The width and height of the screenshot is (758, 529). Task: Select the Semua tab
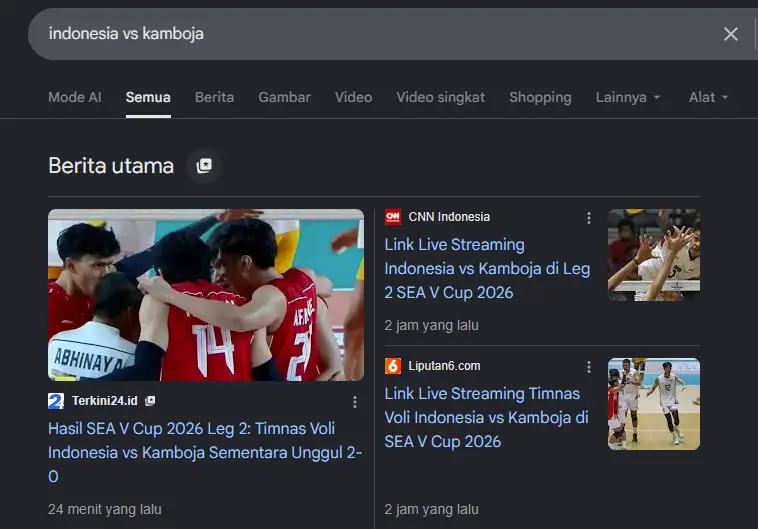tap(148, 97)
